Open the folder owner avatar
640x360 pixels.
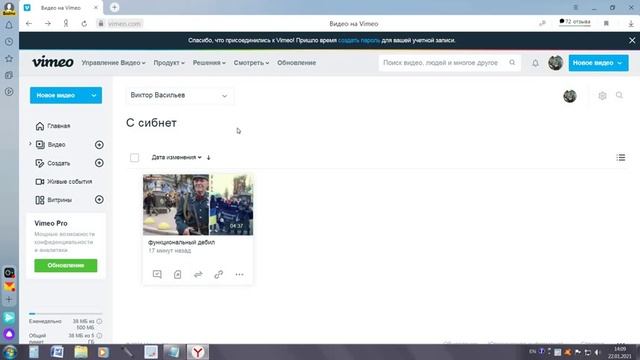coord(569,96)
